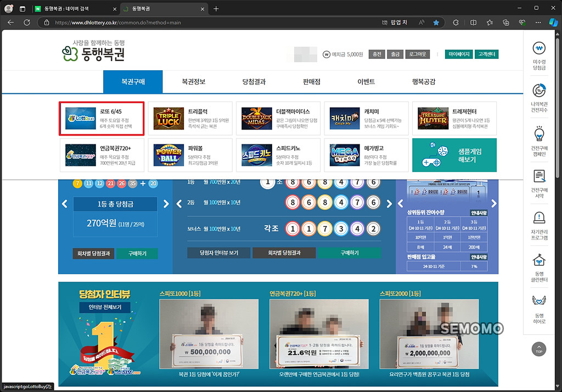562x392 pixels.
Task: Open split screen view icon
Action: (473, 23)
